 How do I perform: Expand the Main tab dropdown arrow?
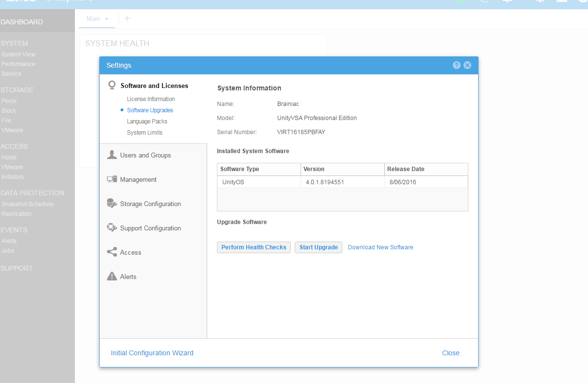(x=107, y=19)
